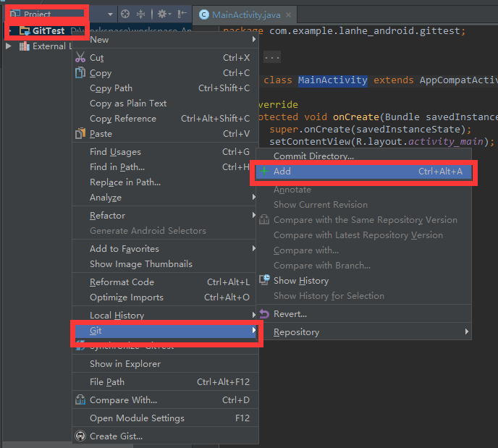Switch to the MainActivity.java tab

[x=246, y=15]
